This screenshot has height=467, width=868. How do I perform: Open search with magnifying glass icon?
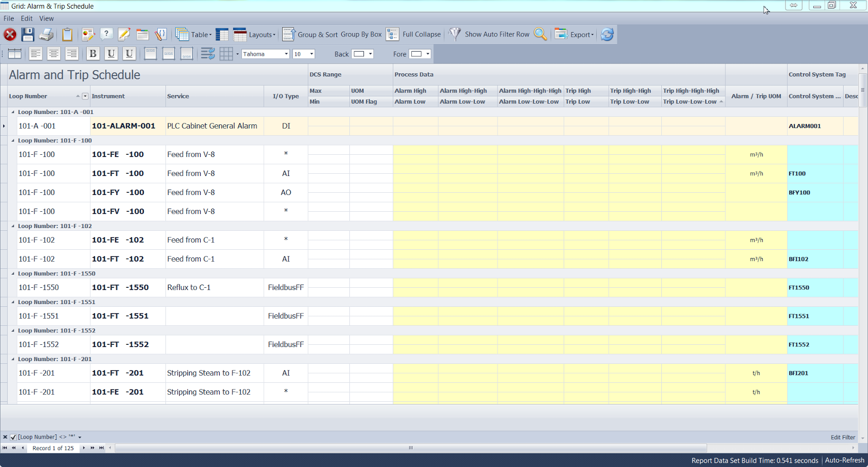coord(540,34)
